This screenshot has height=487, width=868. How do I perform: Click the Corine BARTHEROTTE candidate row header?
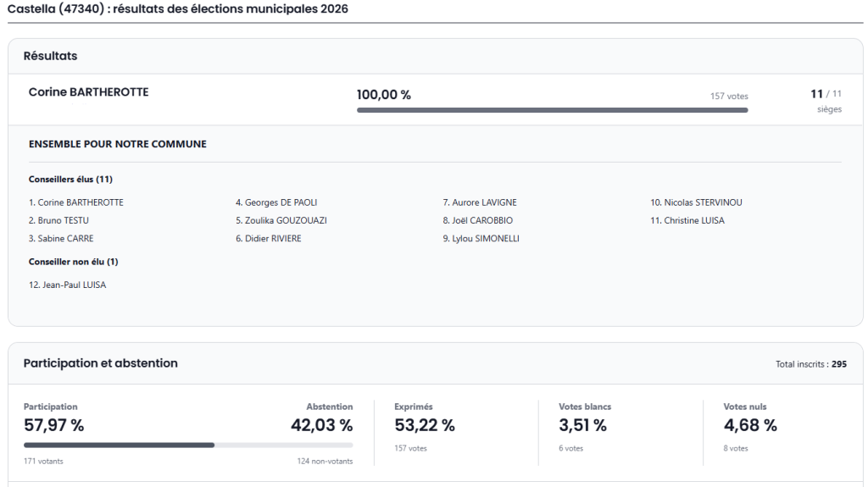click(89, 92)
